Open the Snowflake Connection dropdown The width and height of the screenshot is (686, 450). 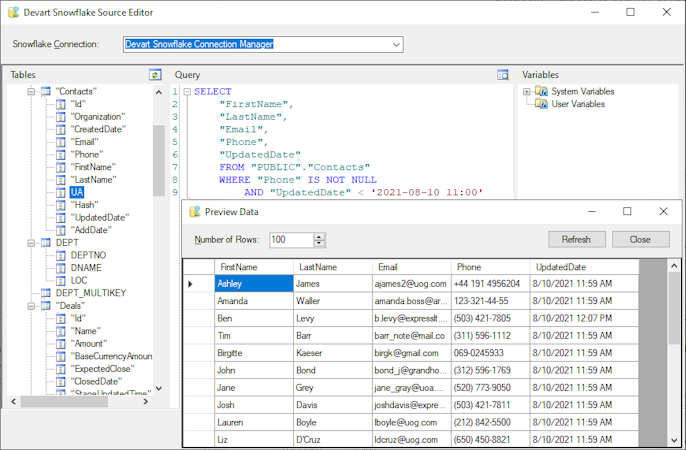(396, 44)
